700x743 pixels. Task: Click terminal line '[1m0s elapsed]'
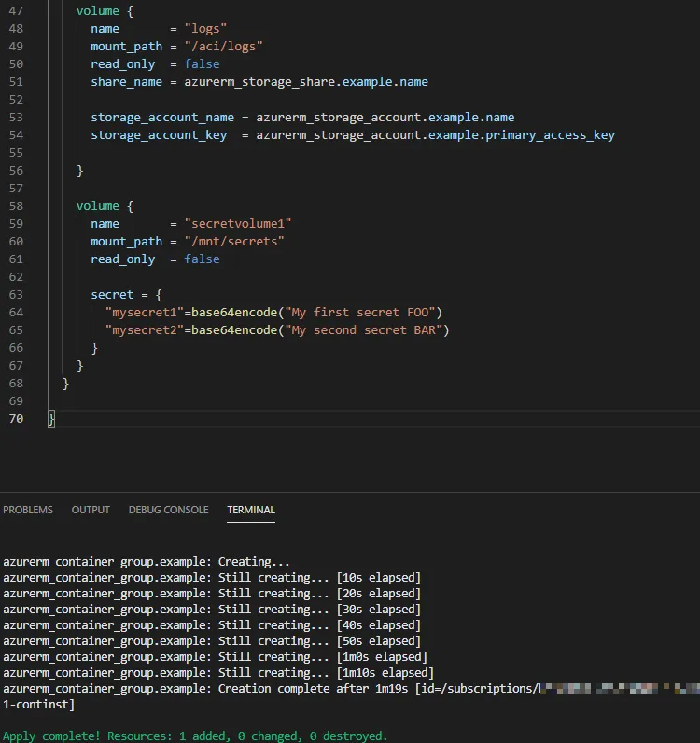coord(216,657)
